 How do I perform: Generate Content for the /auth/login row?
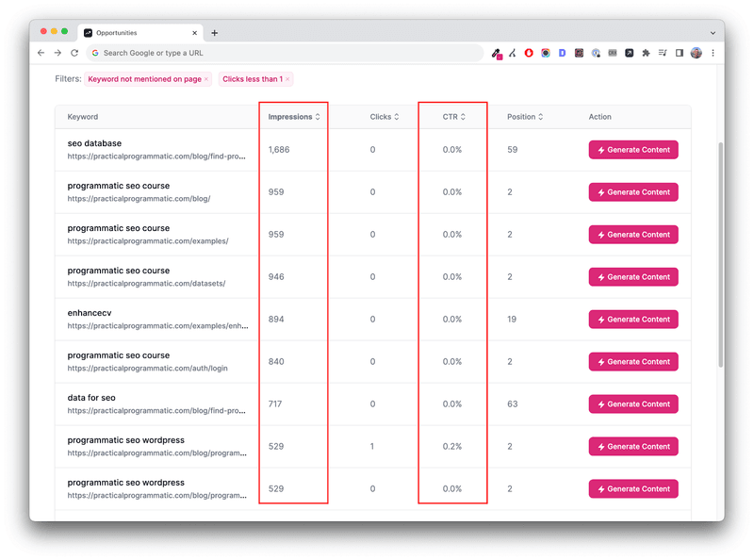[x=633, y=361]
